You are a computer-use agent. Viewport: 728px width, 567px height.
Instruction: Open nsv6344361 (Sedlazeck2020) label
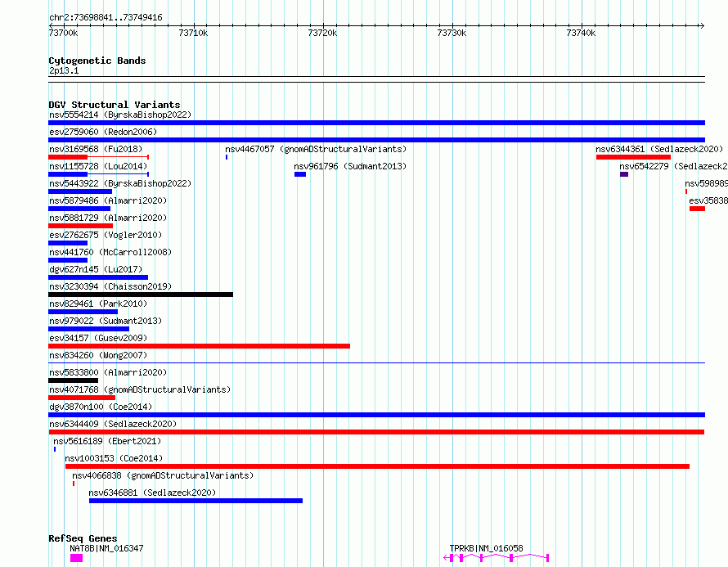point(659,149)
